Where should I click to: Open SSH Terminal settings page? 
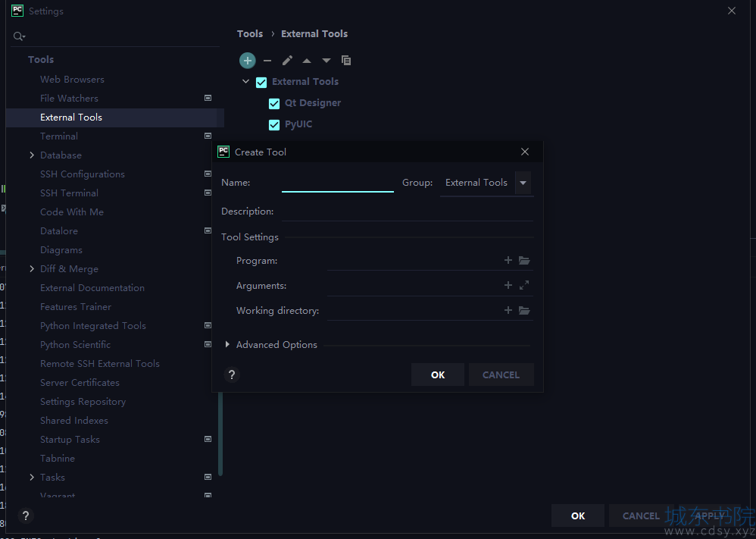point(69,193)
